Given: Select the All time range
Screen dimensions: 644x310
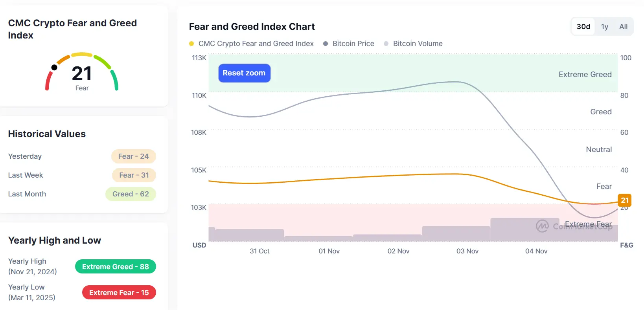Looking at the screenshot, I should click(x=623, y=27).
